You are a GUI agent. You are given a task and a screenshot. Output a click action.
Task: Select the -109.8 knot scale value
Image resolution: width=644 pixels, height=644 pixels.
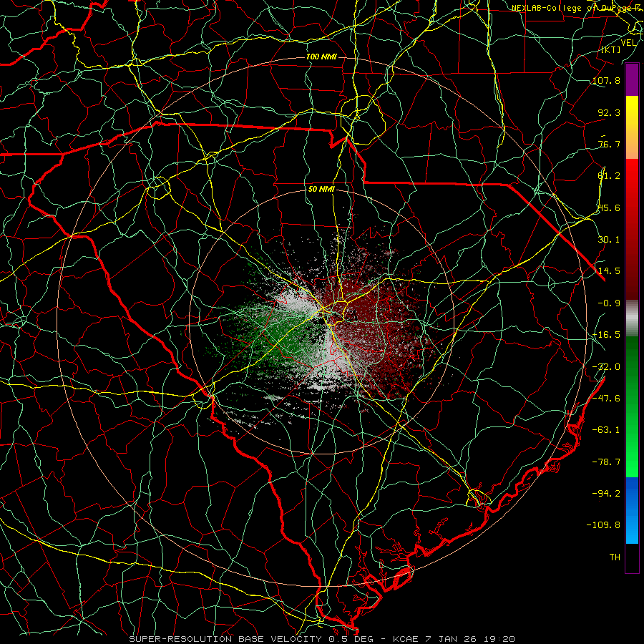click(x=603, y=525)
